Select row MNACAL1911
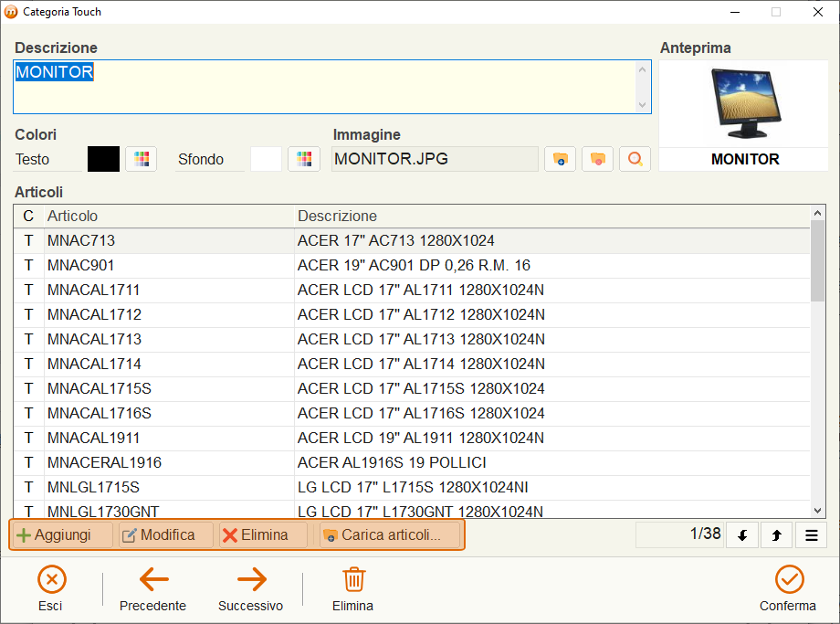The image size is (840, 624). pyautogui.click(x=412, y=438)
